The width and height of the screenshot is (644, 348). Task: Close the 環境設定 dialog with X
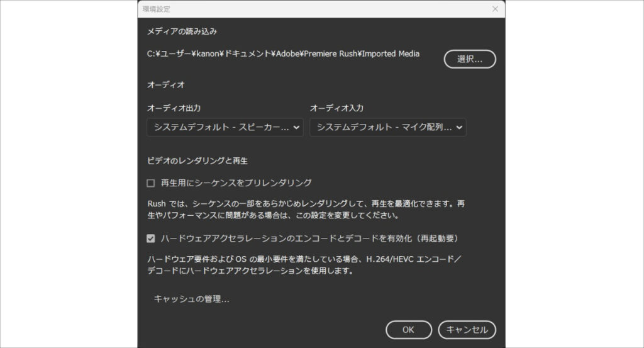tap(495, 9)
